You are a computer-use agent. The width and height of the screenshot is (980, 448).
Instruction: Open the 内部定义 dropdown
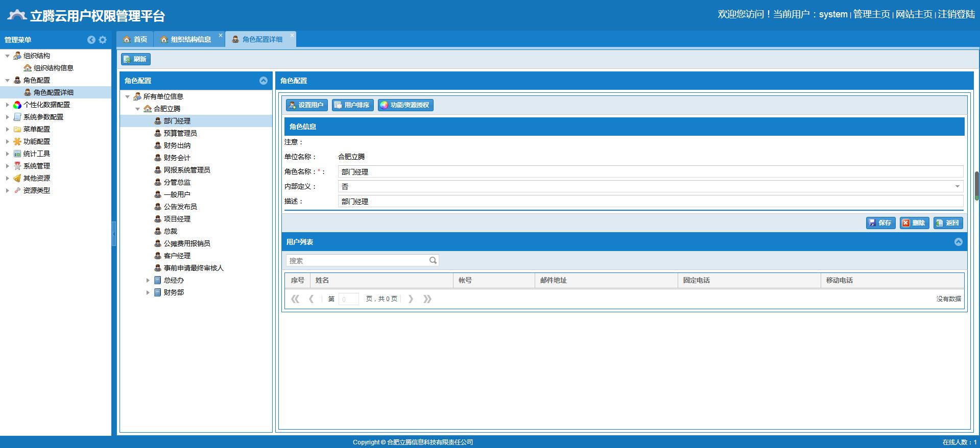(x=957, y=187)
